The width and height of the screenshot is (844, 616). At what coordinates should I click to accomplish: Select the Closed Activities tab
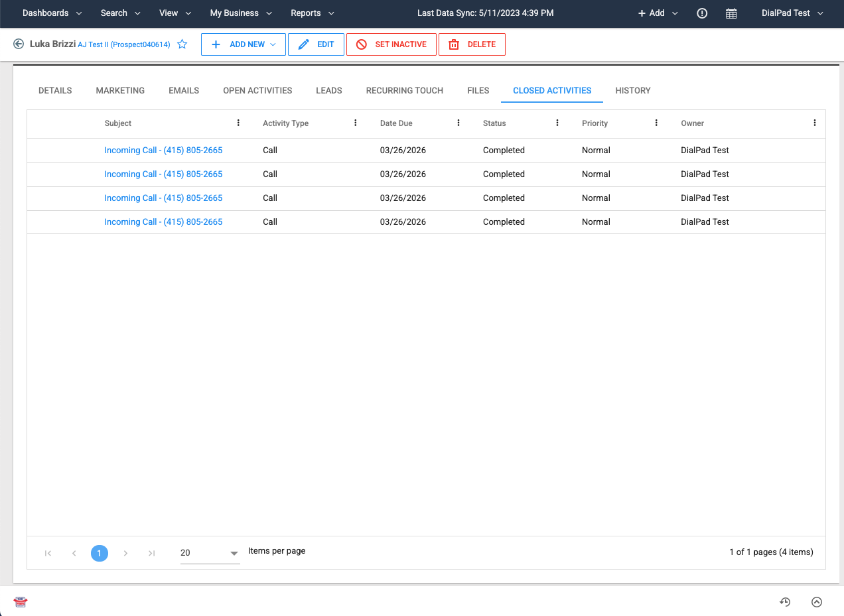click(x=552, y=90)
